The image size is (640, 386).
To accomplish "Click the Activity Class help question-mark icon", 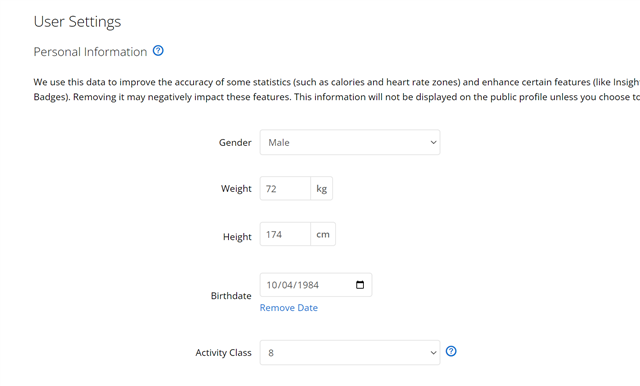I will click(451, 351).
